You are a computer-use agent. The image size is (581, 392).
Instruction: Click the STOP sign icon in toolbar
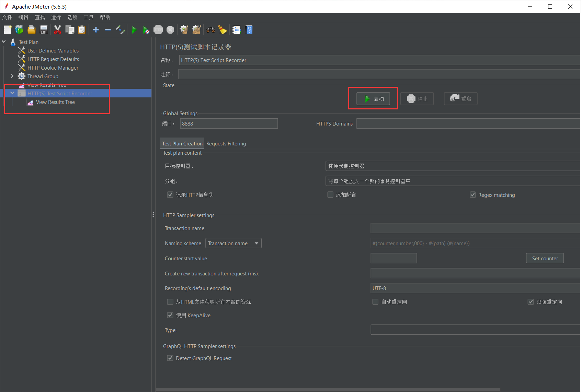[158, 30]
